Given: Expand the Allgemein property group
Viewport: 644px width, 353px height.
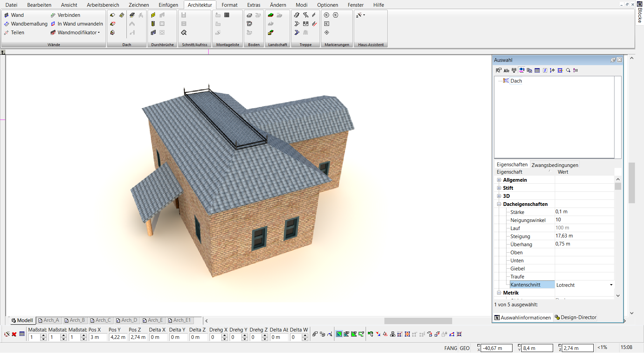Looking at the screenshot, I should 499,180.
